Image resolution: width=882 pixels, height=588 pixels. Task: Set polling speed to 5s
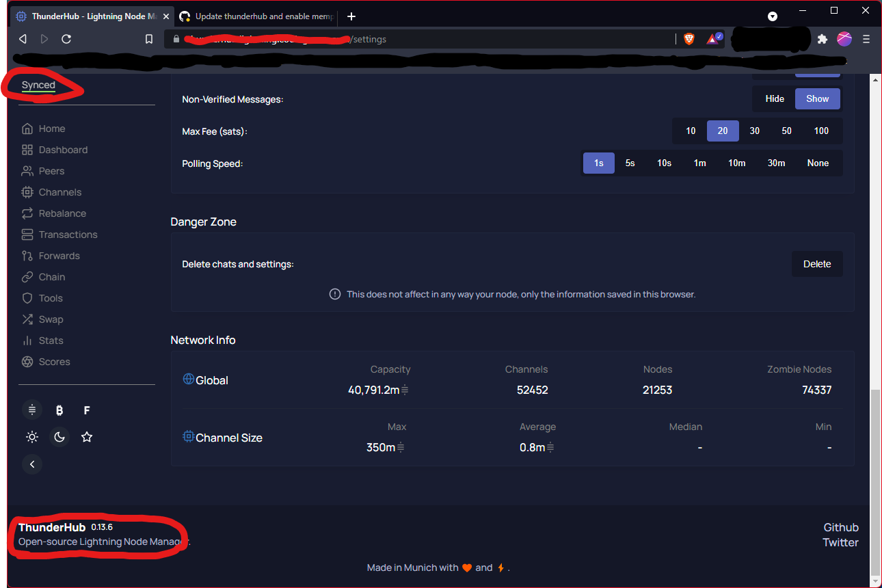(x=630, y=163)
